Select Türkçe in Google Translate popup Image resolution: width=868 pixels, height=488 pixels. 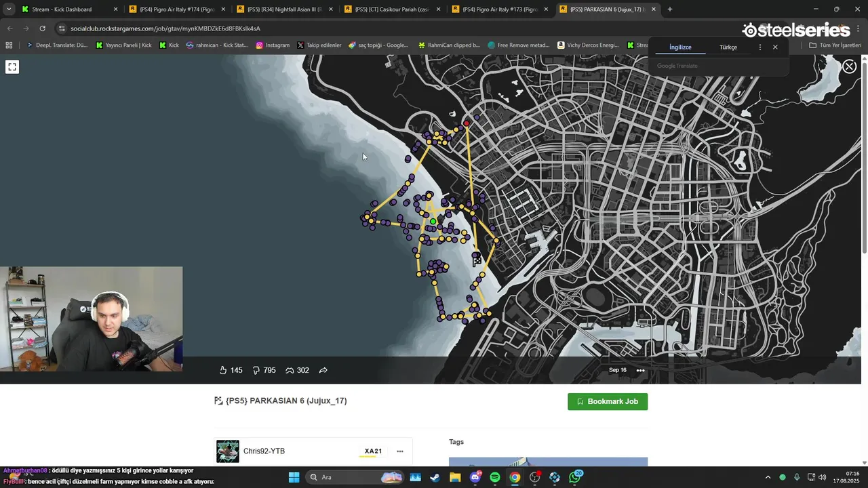click(728, 47)
